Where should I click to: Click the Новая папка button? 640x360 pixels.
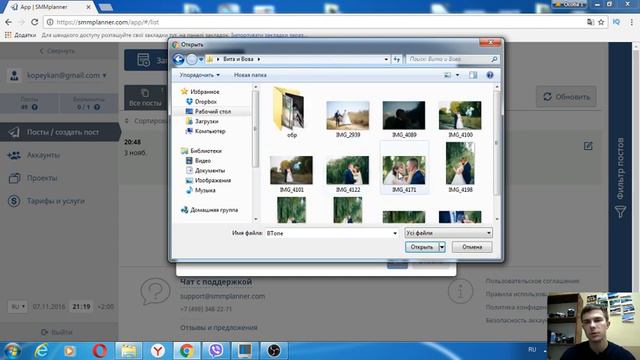coord(250,75)
